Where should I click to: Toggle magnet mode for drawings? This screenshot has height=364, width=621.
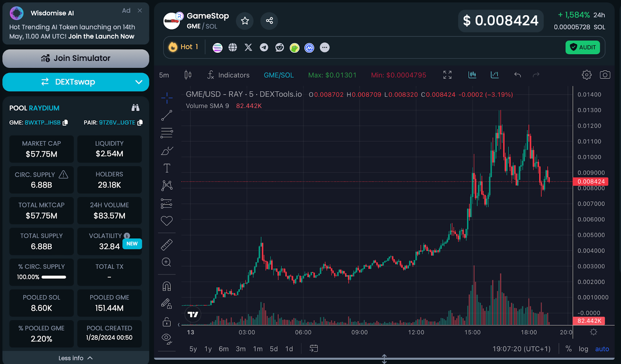167,286
